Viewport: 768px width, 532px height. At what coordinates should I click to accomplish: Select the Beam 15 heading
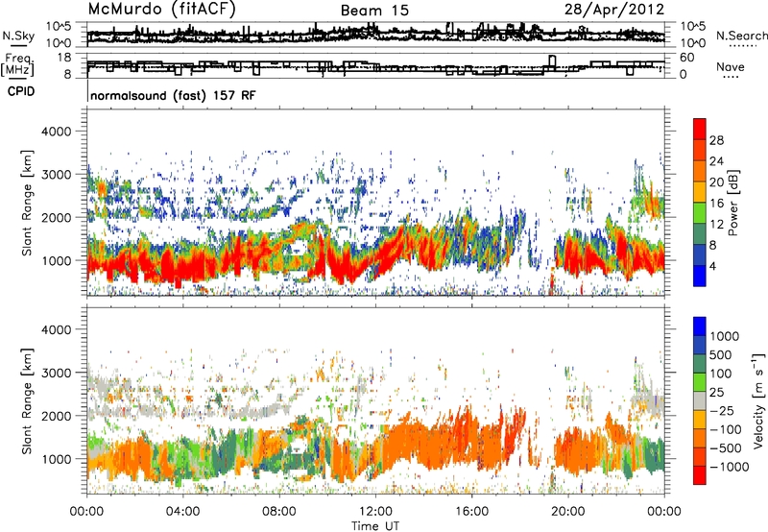pyautogui.click(x=374, y=11)
